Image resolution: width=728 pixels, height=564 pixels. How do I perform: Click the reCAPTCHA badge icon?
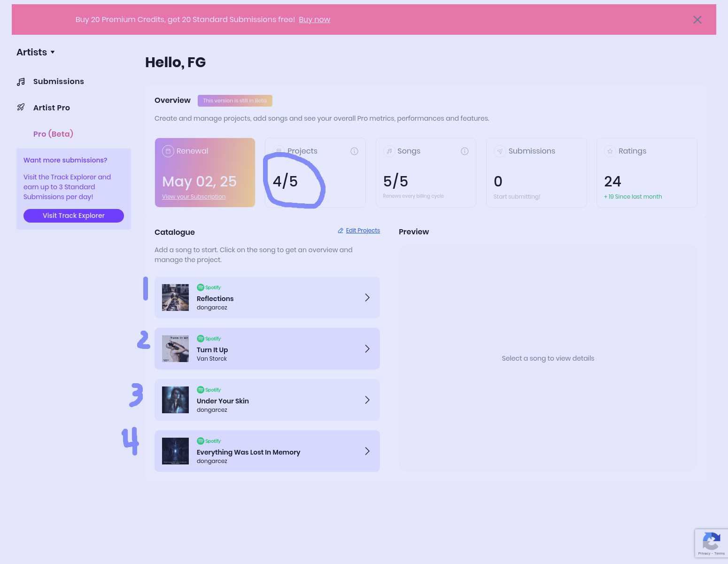point(711,541)
